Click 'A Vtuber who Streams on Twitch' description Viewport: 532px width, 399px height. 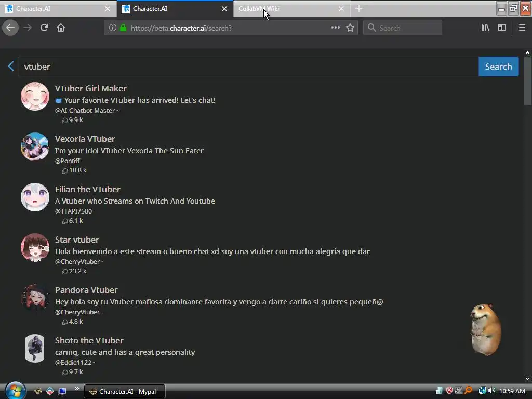135,201
